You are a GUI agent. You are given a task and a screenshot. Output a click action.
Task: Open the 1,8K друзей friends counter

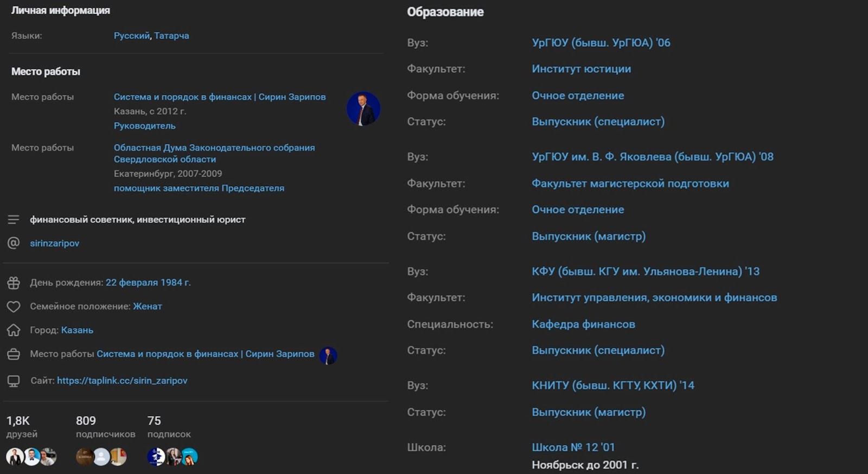22,427
